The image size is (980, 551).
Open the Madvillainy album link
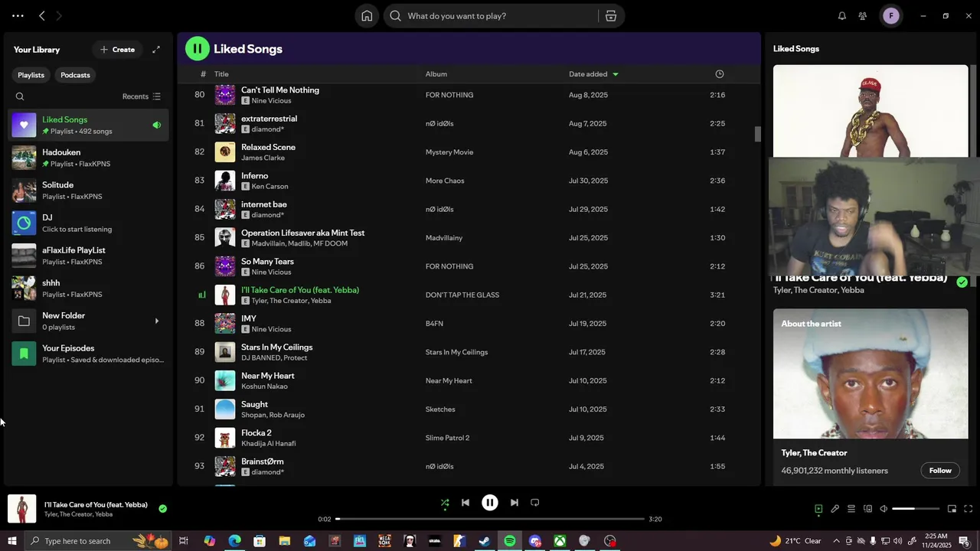click(x=444, y=238)
